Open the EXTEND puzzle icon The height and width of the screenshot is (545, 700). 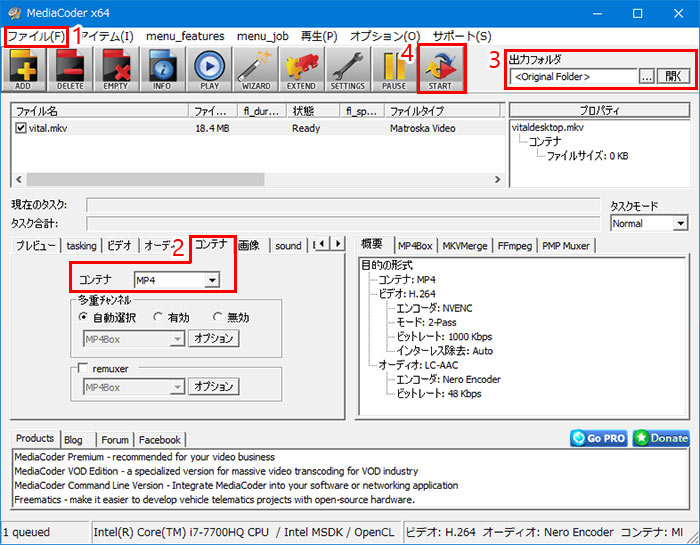[301, 68]
